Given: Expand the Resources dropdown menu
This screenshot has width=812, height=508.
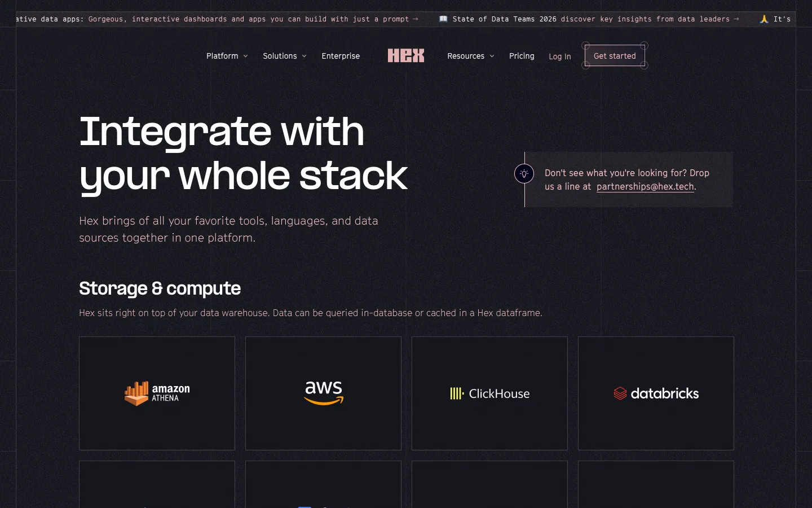Looking at the screenshot, I should [x=471, y=56].
